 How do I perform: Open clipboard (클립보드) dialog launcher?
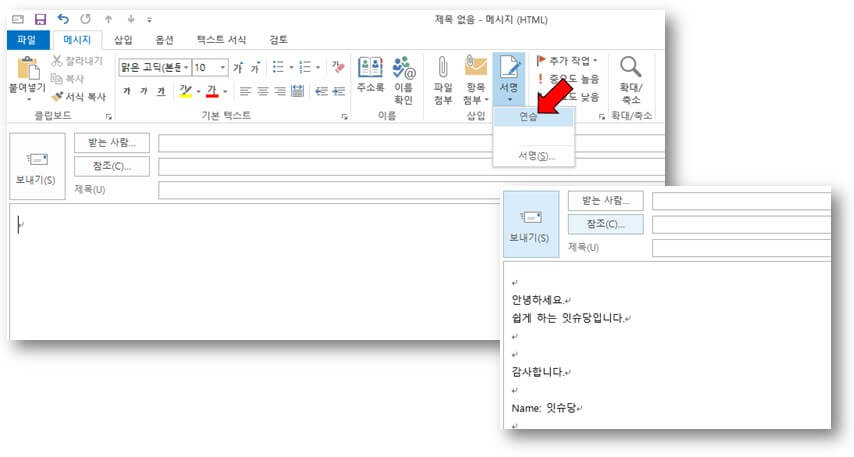108,117
